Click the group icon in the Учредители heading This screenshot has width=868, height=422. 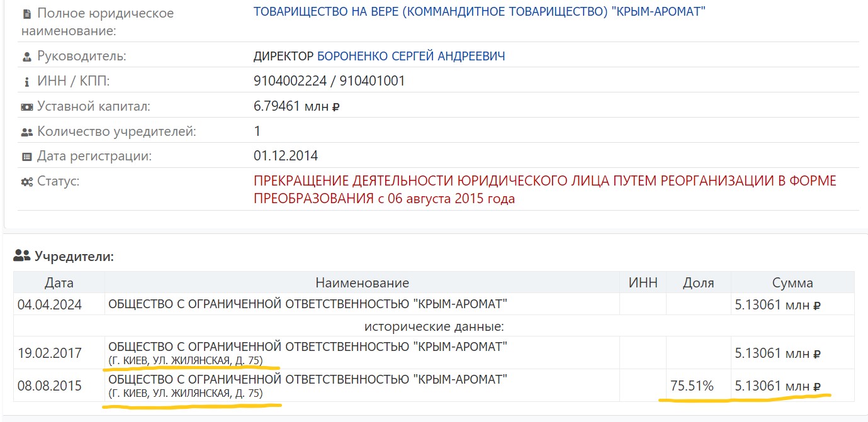(22, 256)
